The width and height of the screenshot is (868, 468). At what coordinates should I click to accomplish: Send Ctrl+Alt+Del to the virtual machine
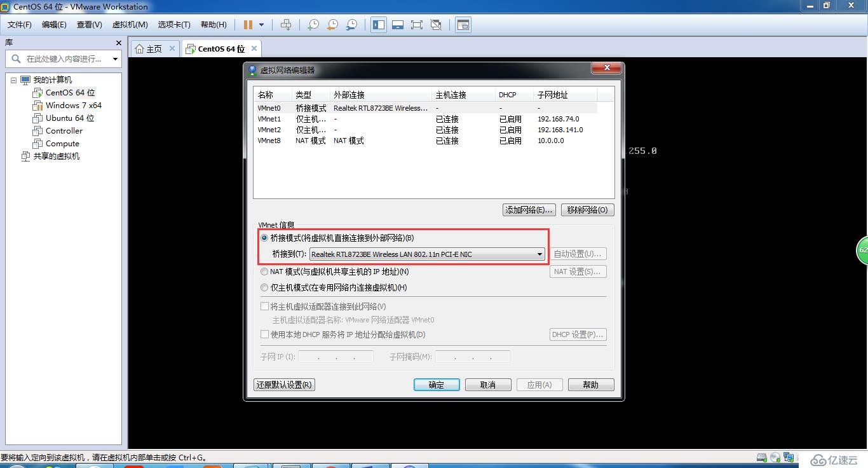[x=286, y=25]
